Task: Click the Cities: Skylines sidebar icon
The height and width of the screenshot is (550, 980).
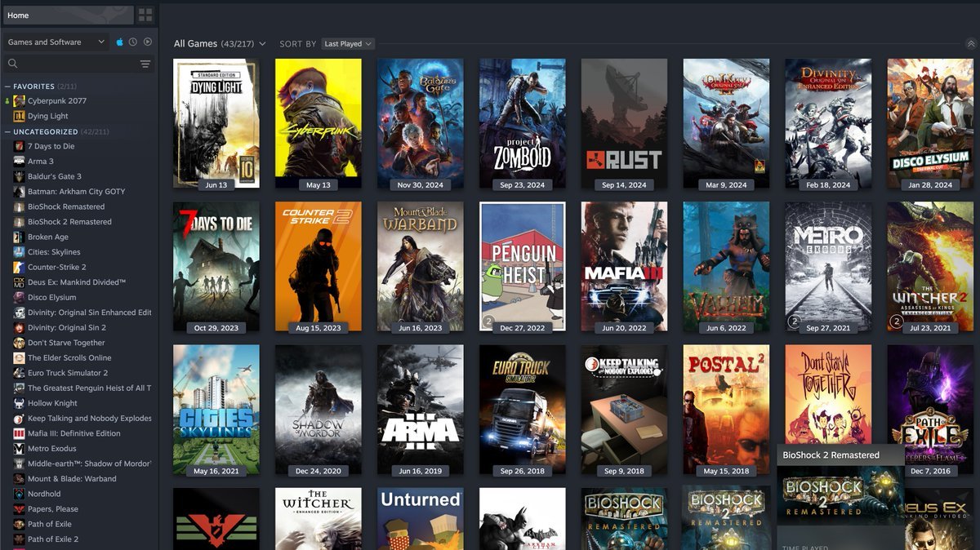Action: [x=19, y=252]
